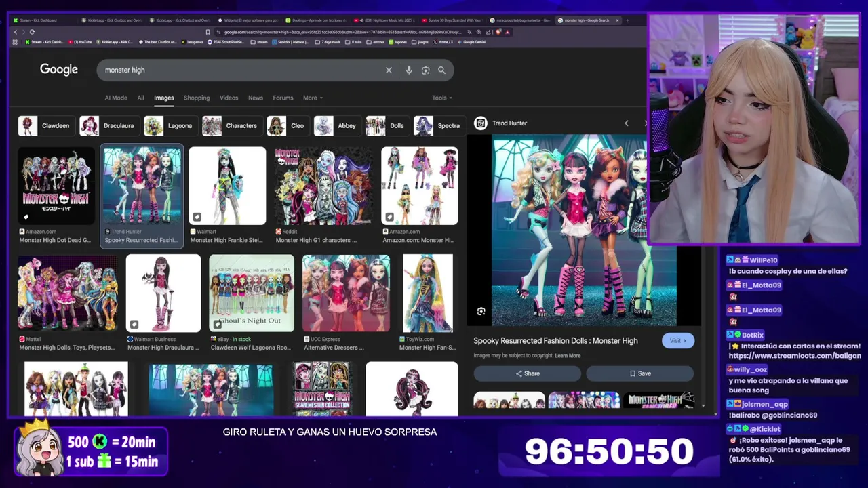Click the Share button in preview
Image resolution: width=868 pixels, height=488 pixels.
pos(527,373)
